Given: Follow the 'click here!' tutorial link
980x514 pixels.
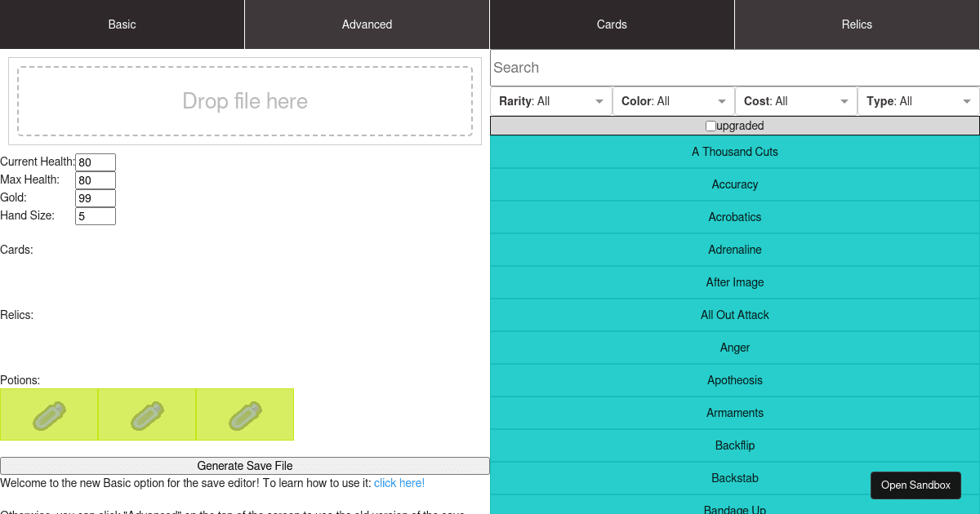Looking at the screenshot, I should pyautogui.click(x=399, y=482).
